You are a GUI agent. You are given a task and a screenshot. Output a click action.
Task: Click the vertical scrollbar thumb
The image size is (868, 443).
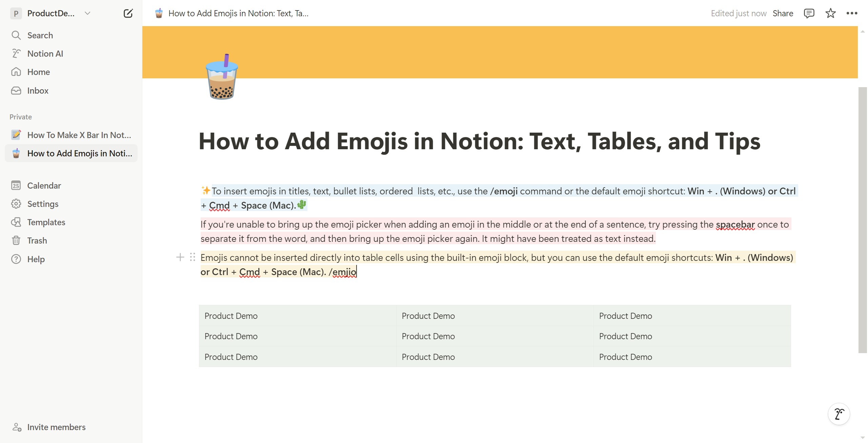[863, 220]
